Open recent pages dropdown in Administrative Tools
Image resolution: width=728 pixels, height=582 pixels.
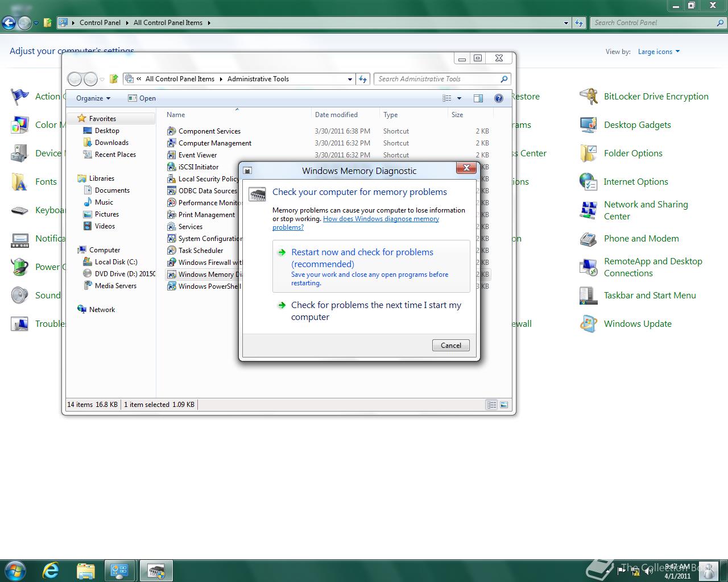click(102, 79)
